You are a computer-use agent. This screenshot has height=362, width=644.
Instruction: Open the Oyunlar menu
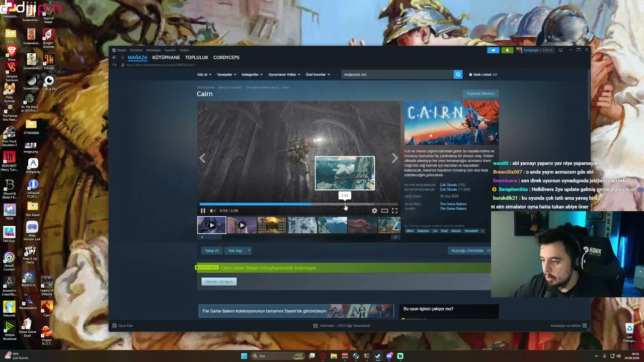click(170, 50)
